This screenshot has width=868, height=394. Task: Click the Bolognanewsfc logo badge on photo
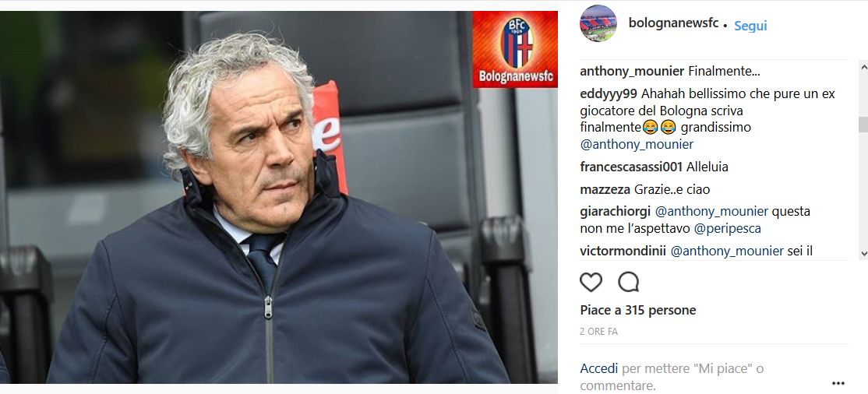[515, 49]
